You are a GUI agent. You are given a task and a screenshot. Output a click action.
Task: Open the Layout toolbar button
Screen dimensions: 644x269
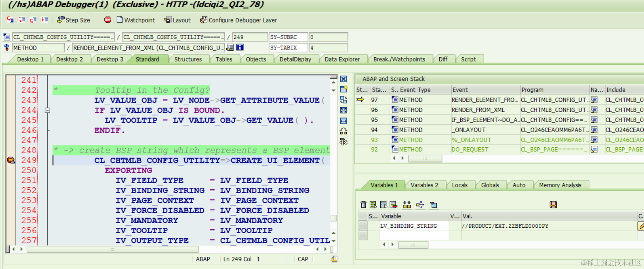(177, 20)
